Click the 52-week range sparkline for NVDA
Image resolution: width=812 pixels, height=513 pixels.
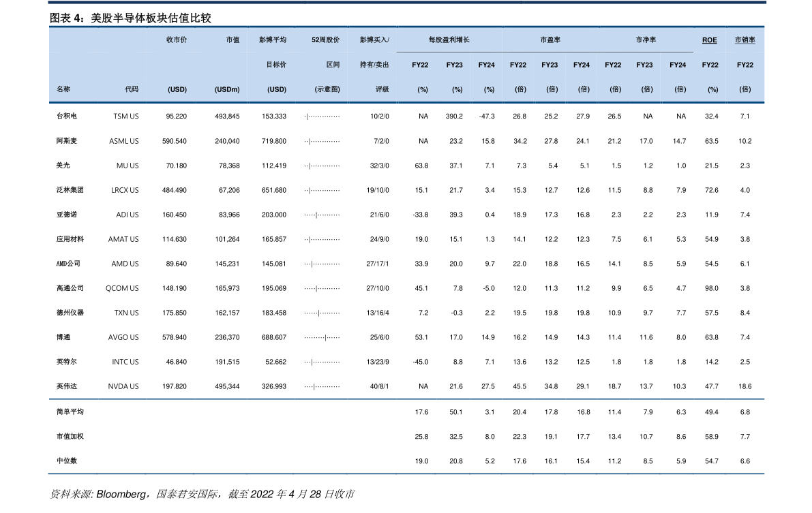[x=322, y=387]
